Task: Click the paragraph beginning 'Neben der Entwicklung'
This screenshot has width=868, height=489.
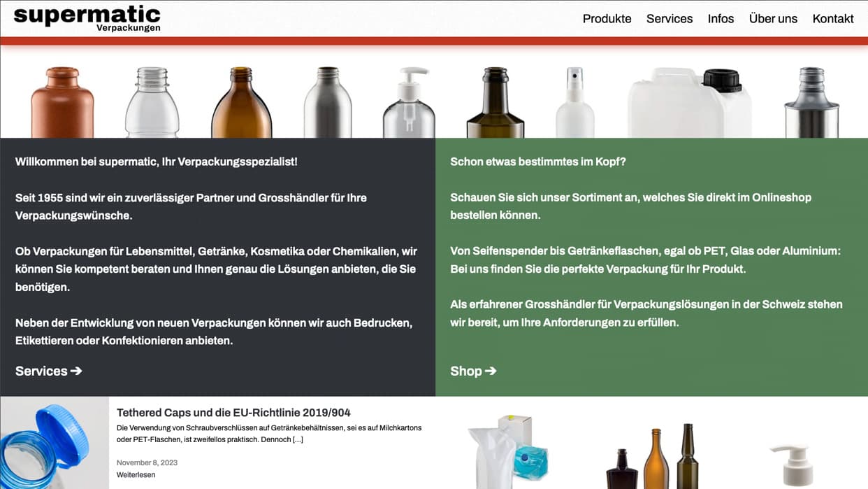Action: (x=214, y=332)
